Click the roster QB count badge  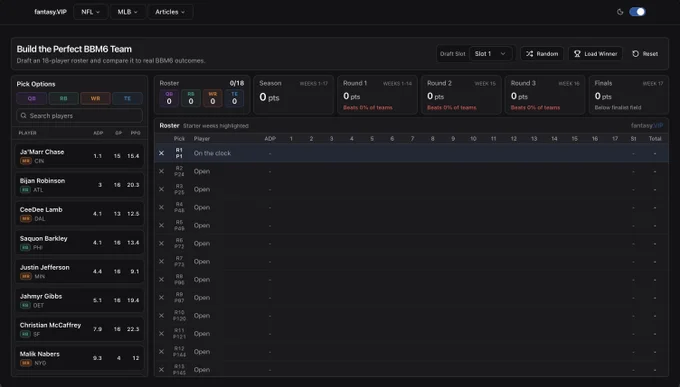(x=169, y=98)
